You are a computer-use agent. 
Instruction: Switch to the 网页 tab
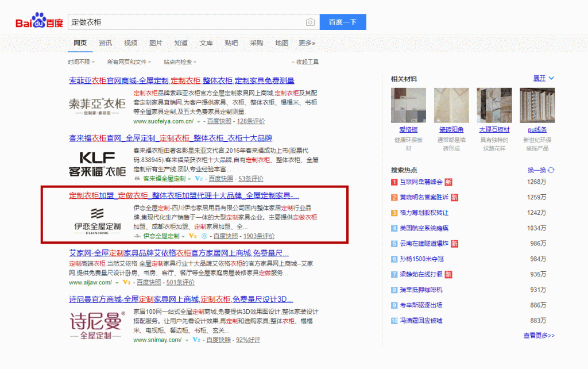80,43
